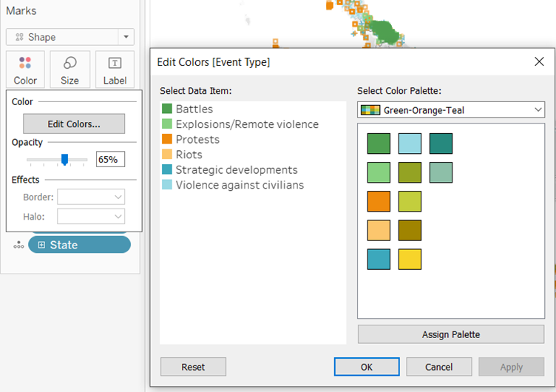Screen dimensions: 556x392
Task: Confirm with the OK button
Action: coord(367,367)
